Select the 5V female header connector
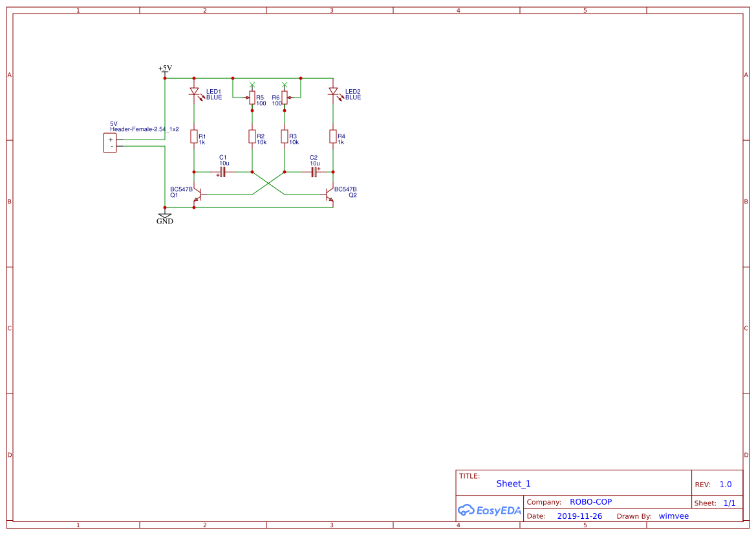Screen dimensions: 756x535 110,143
